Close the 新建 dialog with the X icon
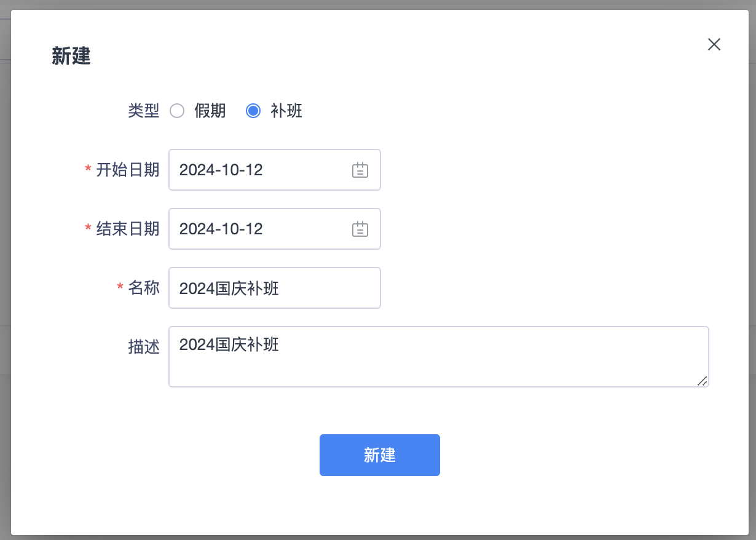The width and height of the screenshot is (756, 540). [x=714, y=44]
